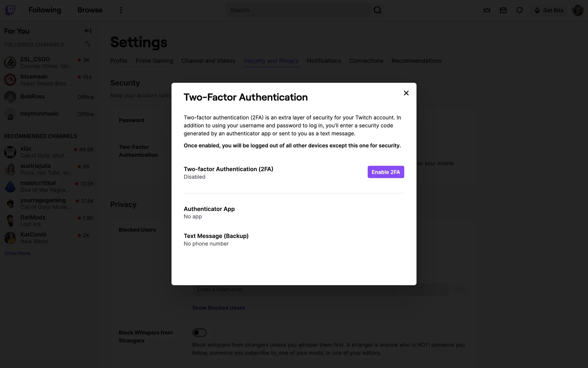Click the Twitch logo home icon

tap(10, 10)
